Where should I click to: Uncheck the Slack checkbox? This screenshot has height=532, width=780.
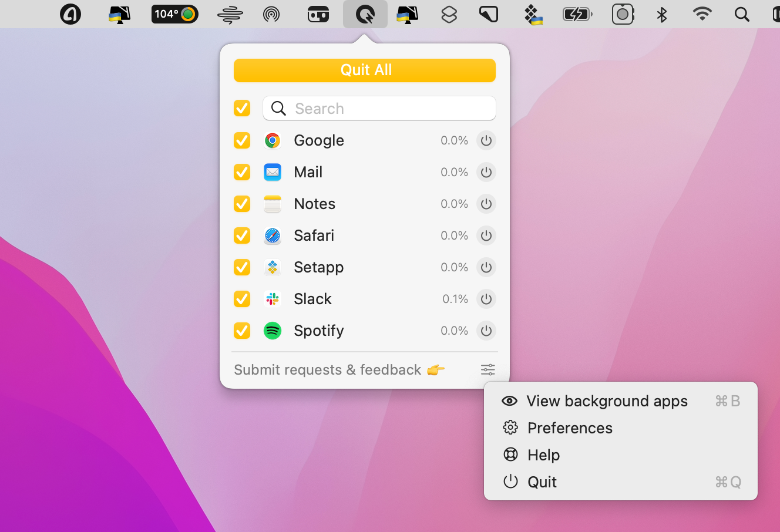pos(242,299)
